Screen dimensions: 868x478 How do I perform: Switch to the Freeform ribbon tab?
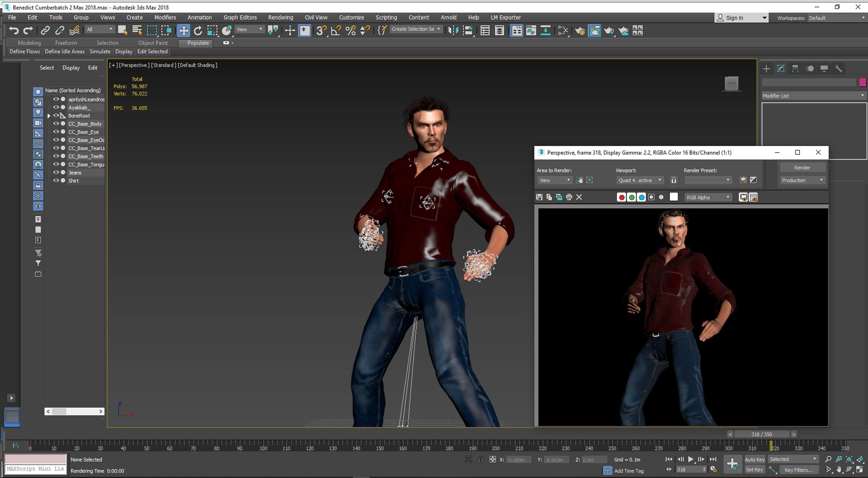(66, 43)
